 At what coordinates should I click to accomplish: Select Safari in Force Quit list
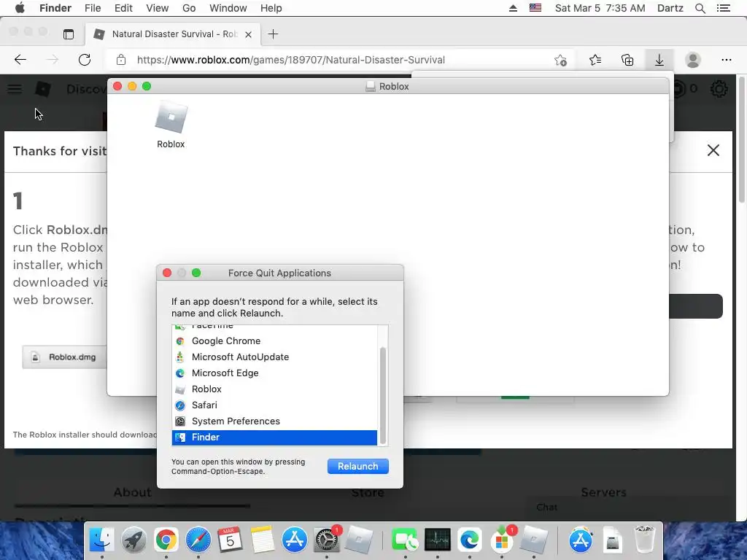[274, 405]
